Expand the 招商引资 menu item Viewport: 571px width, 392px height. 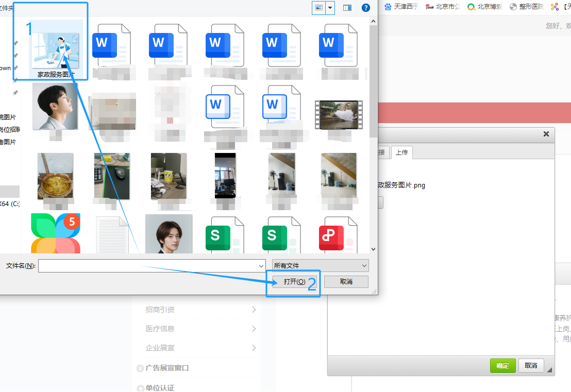click(201, 310)
